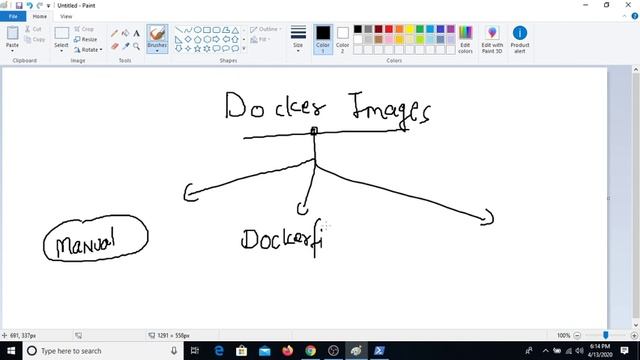640x360 pixels.
Task: Expand the Brushes dropdown arrow
Action: pyautogui.click(x=157, y=51)
